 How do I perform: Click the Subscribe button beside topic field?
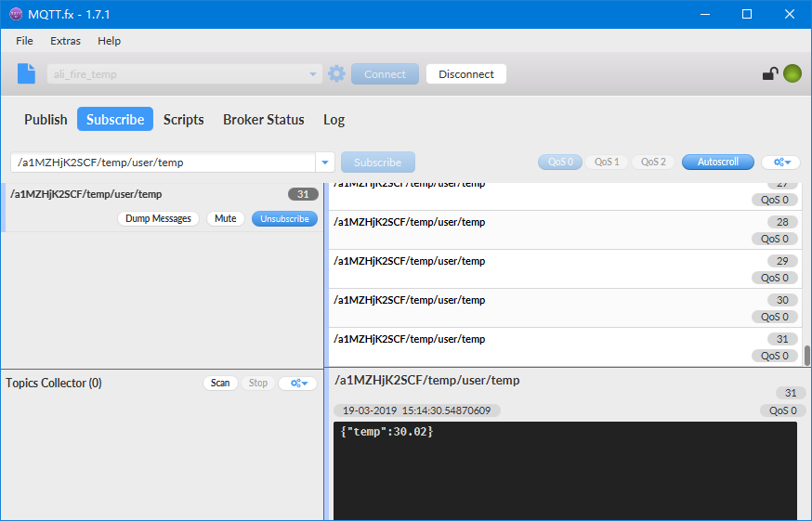377,163
